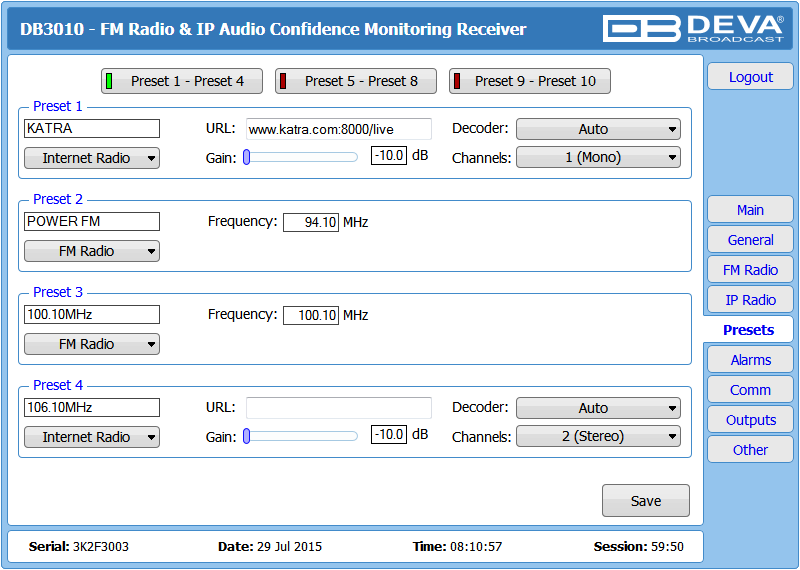Click the Preset 4 group label
This screenshot has height=570, width=800.
pos(57,385)
